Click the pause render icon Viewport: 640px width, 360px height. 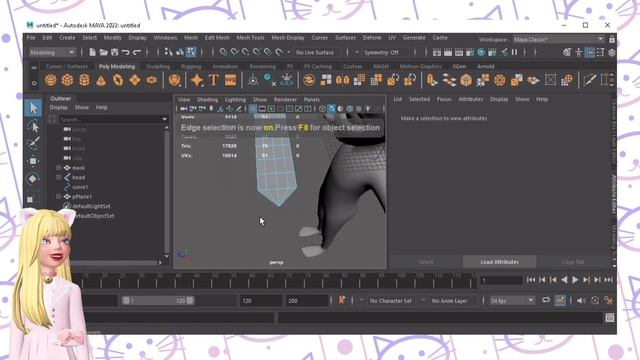pos(514,52)
